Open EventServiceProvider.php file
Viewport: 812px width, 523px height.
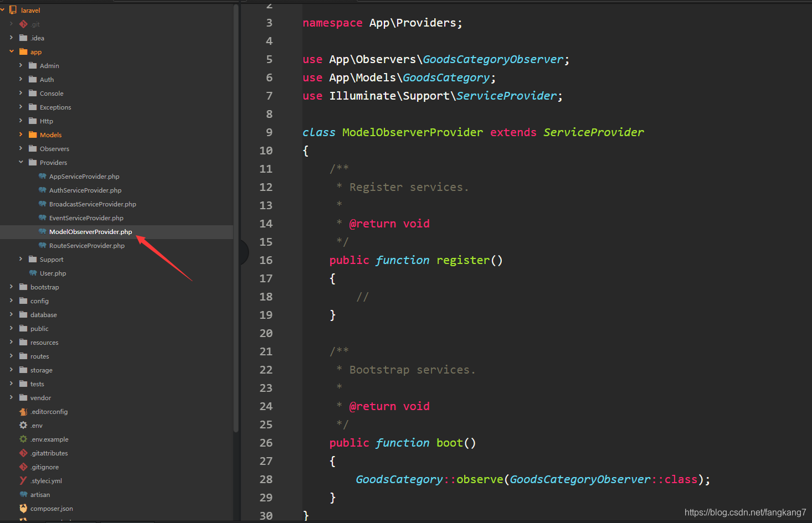(x=86, y=218)
